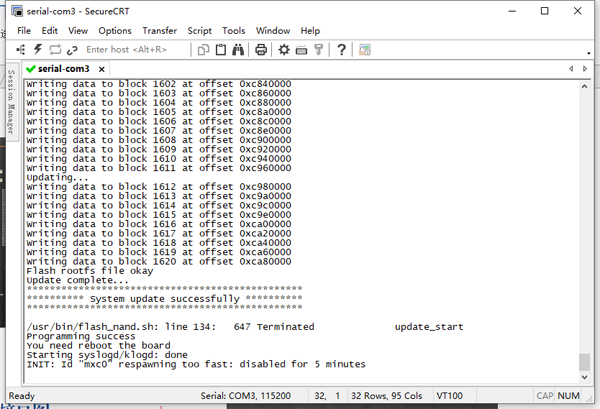Click '32 Rows, 95 Cols' status entry

pos(386,396)
